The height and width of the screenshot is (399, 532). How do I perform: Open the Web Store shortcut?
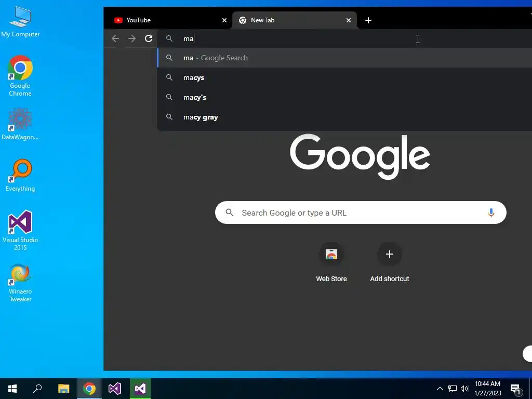pyautogui.click(x=331, y=262)
